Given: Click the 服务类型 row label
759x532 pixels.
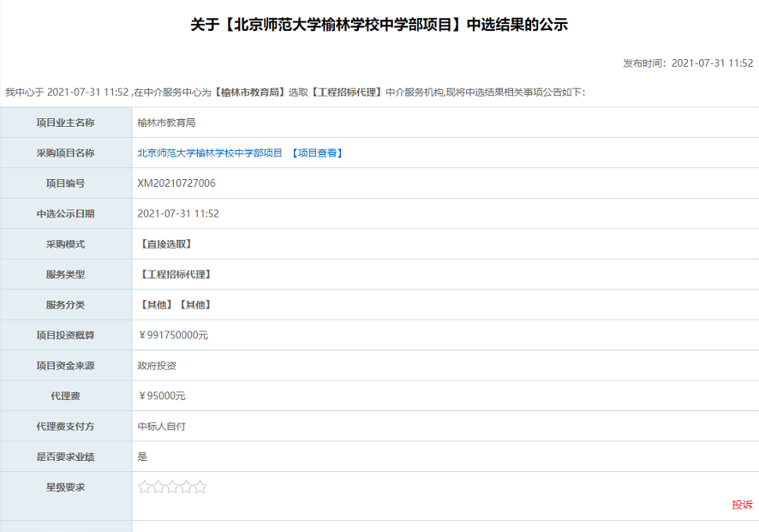Looking at the screenshot, I should [65, 274].
